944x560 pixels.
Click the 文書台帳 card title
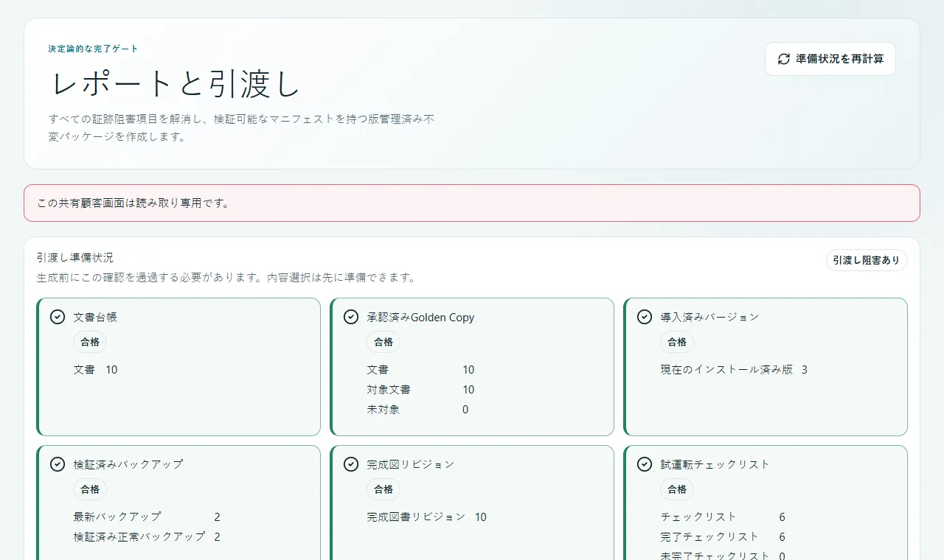(95, 318)
